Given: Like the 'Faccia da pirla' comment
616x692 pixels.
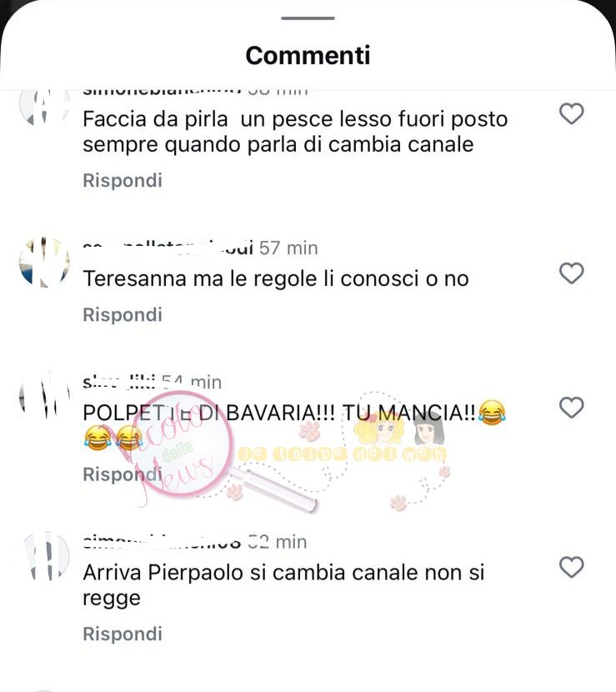Looking at the screenshot, I should [x=572, y=114].
